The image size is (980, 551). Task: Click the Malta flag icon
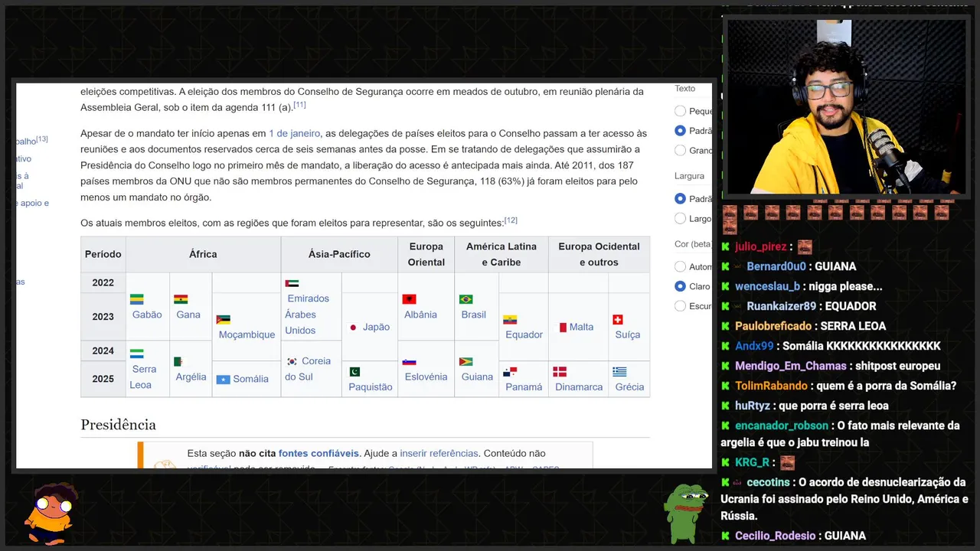(562, 328)
